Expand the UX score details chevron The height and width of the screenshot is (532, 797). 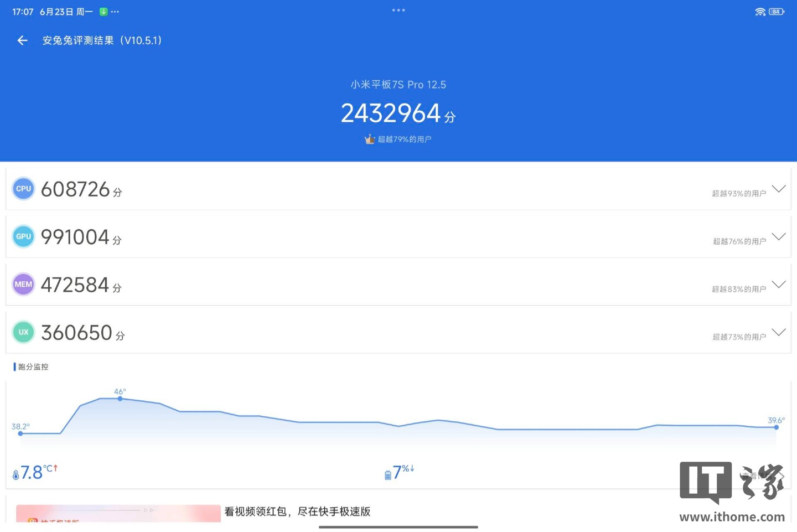[779, 332]
